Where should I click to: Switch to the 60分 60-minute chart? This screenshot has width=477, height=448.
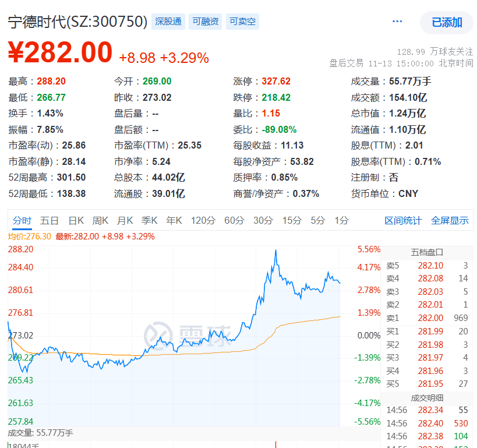[x=235, y=221]
